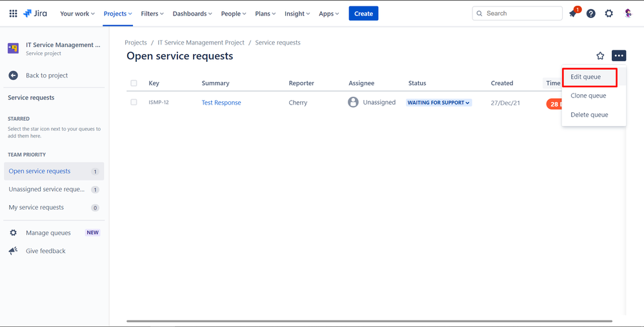Click the Service requests sidebar heading
The image size is (644, 327).
point(31,97)
